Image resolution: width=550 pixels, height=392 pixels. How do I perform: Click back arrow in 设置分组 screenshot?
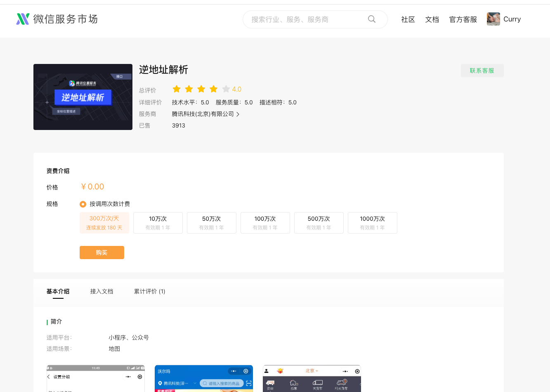point(49,377)
